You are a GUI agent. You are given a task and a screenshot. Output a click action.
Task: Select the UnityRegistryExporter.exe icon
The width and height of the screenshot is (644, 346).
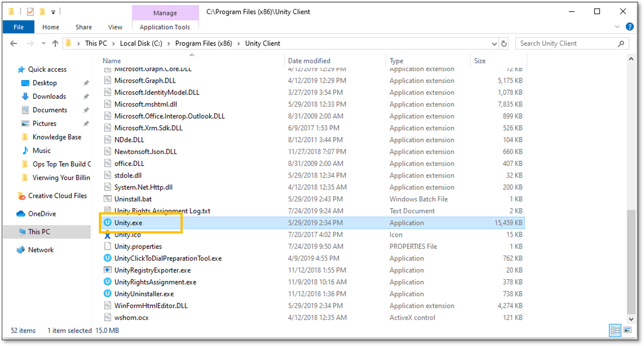(x=107, y=270)
